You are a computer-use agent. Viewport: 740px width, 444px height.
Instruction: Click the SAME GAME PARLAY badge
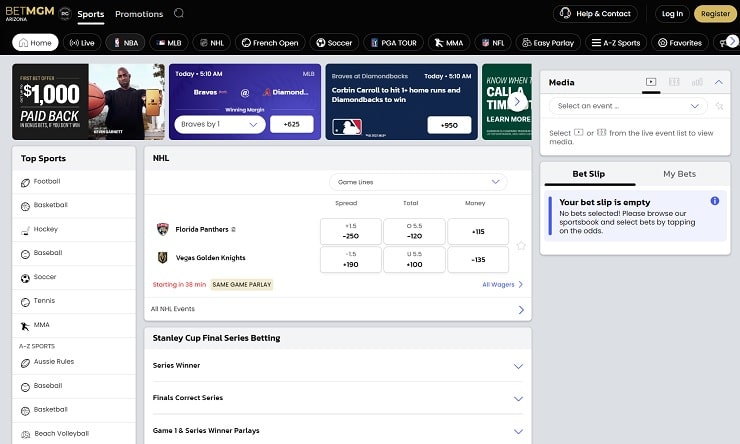click(242, 285)
